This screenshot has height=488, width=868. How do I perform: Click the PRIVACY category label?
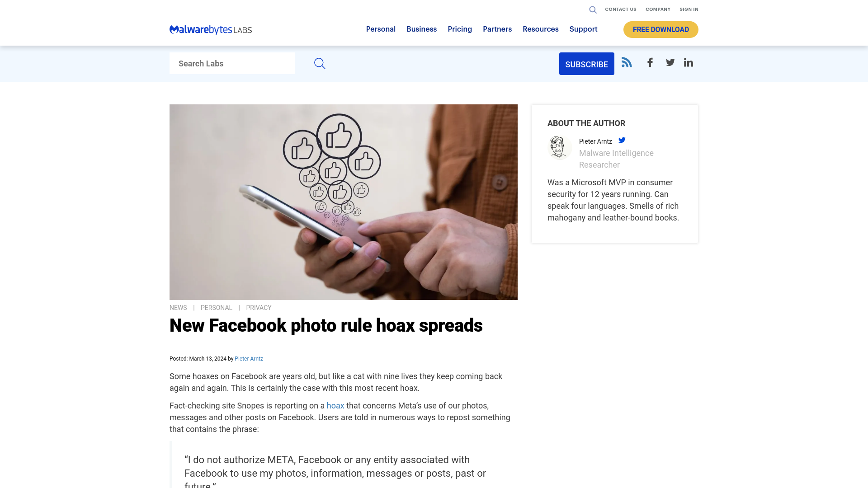(x=259, y=307)
